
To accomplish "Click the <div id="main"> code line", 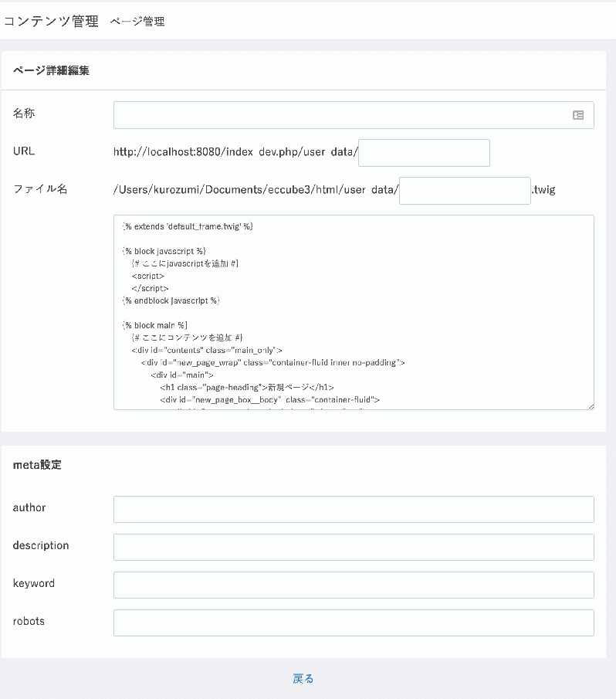I will point(182,375).
